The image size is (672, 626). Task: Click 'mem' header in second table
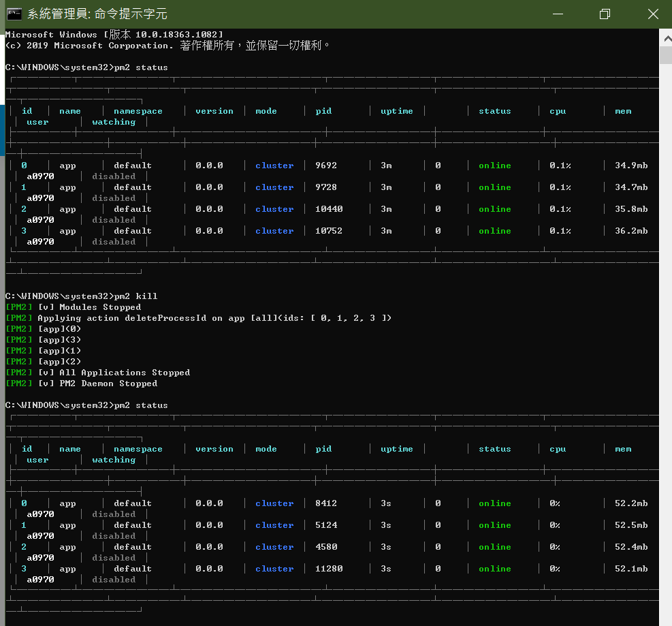pyautogui.click(x=623, y=449)
